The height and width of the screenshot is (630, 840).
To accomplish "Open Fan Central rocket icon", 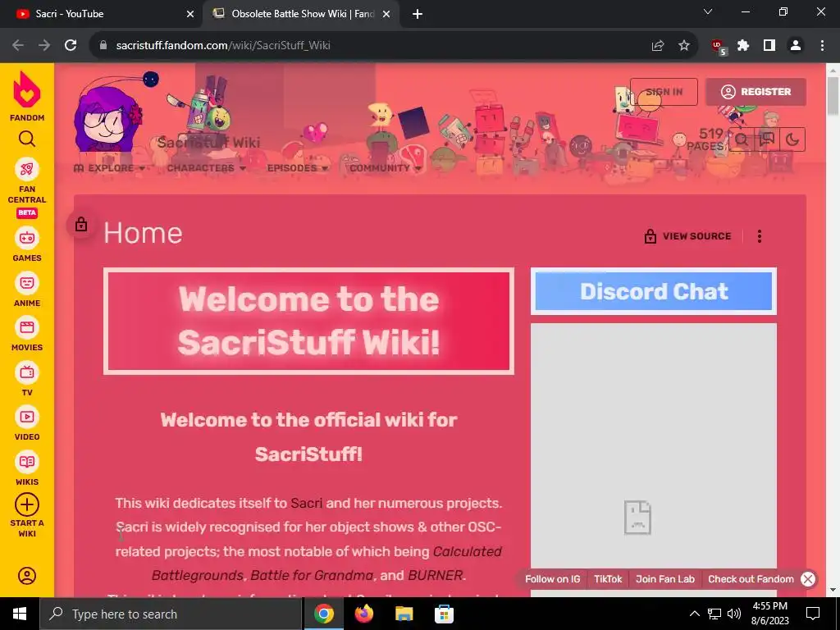I will (x=27, y=170).
